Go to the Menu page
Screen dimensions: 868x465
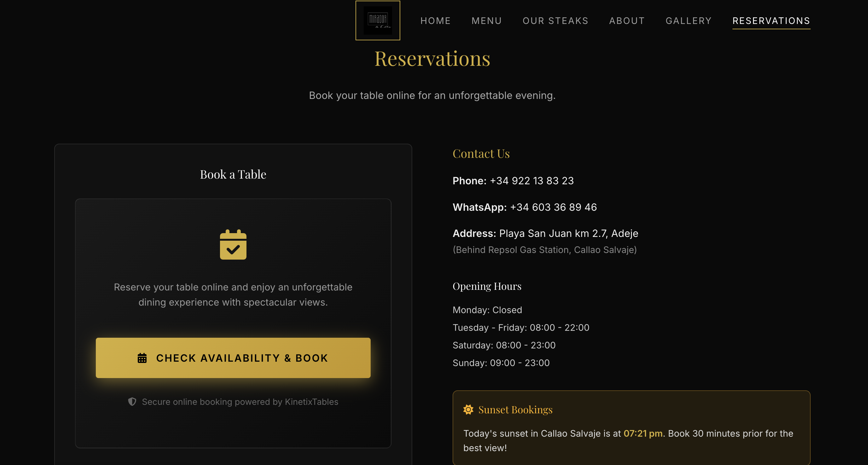click(x=487, y=21)
